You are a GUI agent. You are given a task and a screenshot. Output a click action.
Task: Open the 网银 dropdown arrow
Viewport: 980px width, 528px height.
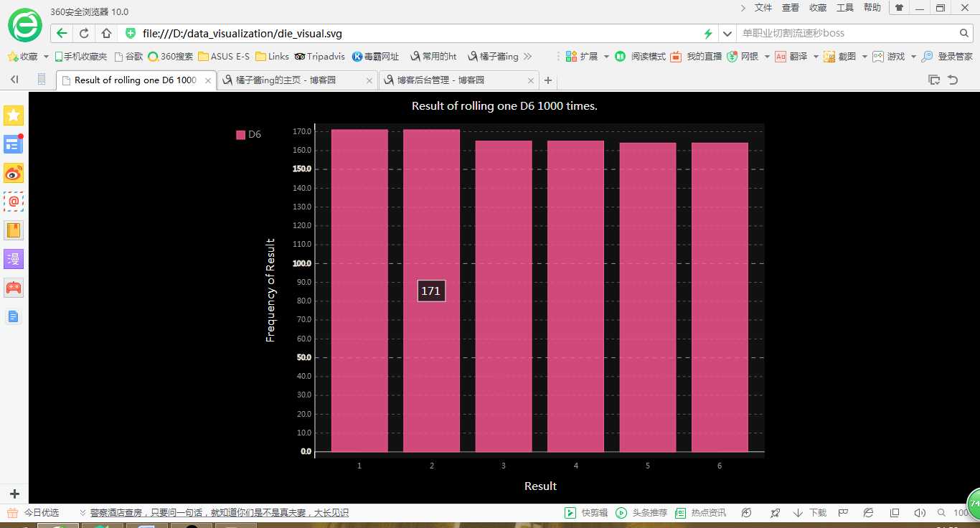[767, 56]
